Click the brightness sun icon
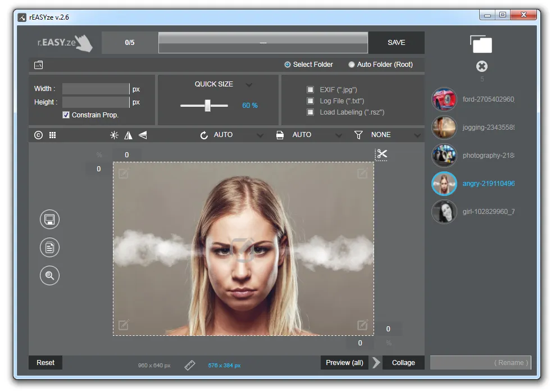551x392 pixels. (114, 135)
